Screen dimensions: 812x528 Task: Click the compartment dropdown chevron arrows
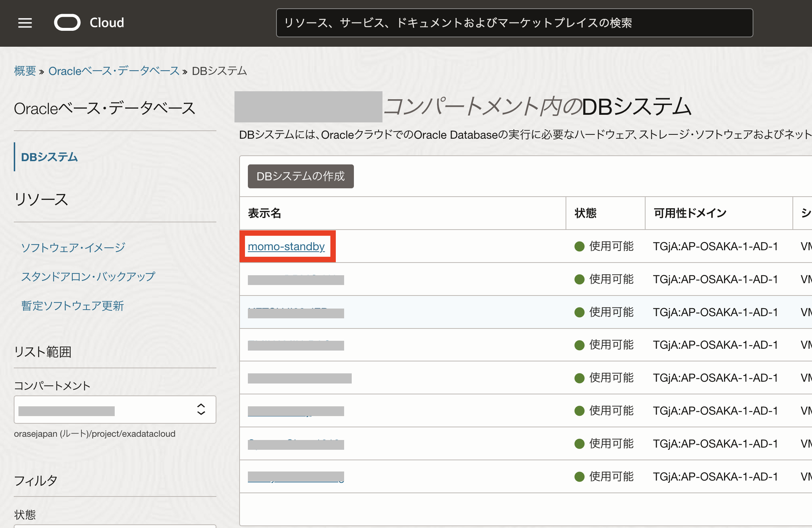[201, 409]
